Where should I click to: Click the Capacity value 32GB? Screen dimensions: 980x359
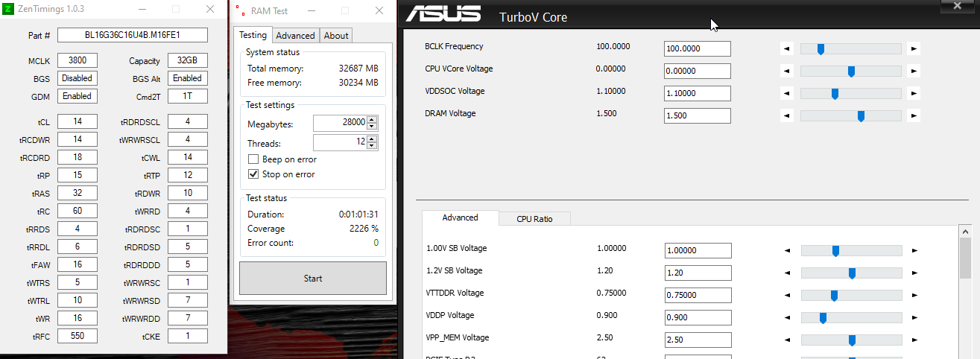click(188, 61)
